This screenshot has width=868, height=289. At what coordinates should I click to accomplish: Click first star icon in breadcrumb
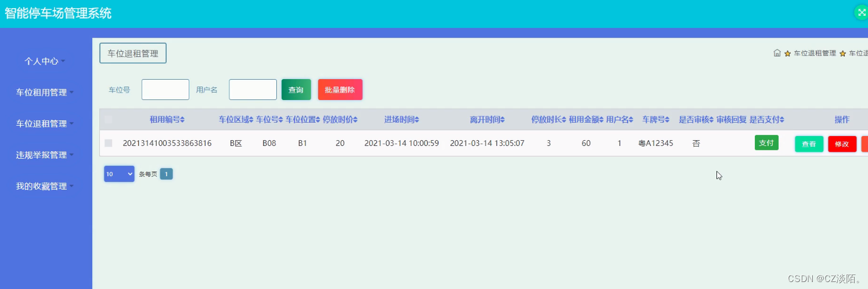pos(787,53)
